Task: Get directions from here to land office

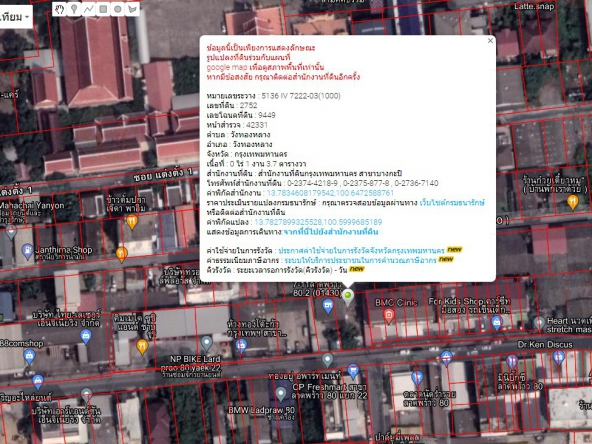Action: 331,232
